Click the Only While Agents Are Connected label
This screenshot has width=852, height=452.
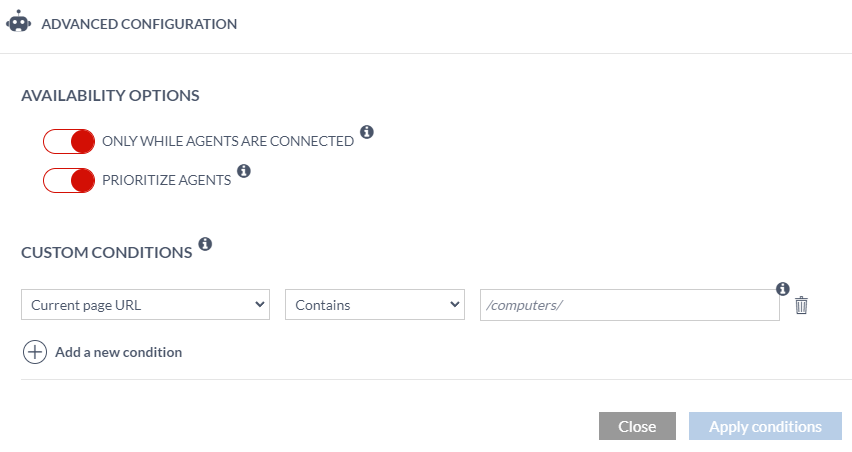click(228, 142)
